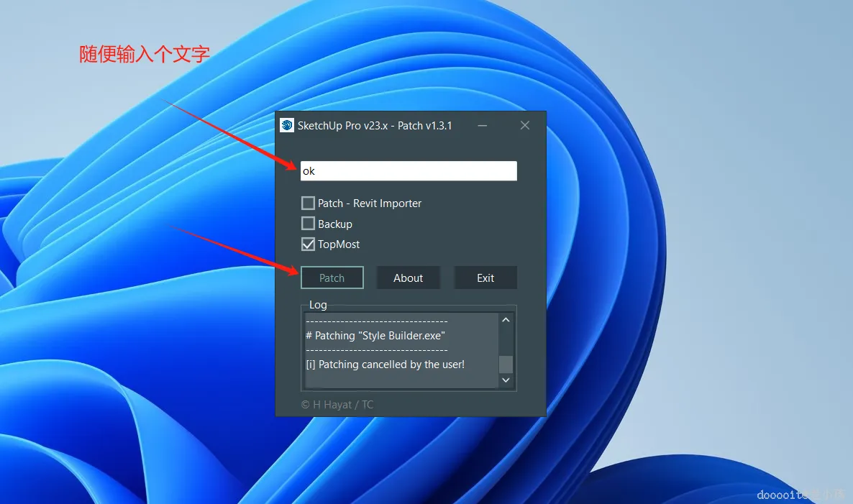Image resolution: width=853 pixels, height=504 pixels.
Task: Enable the Patch - Revit Importer checkbox
Action: point(308,203)
